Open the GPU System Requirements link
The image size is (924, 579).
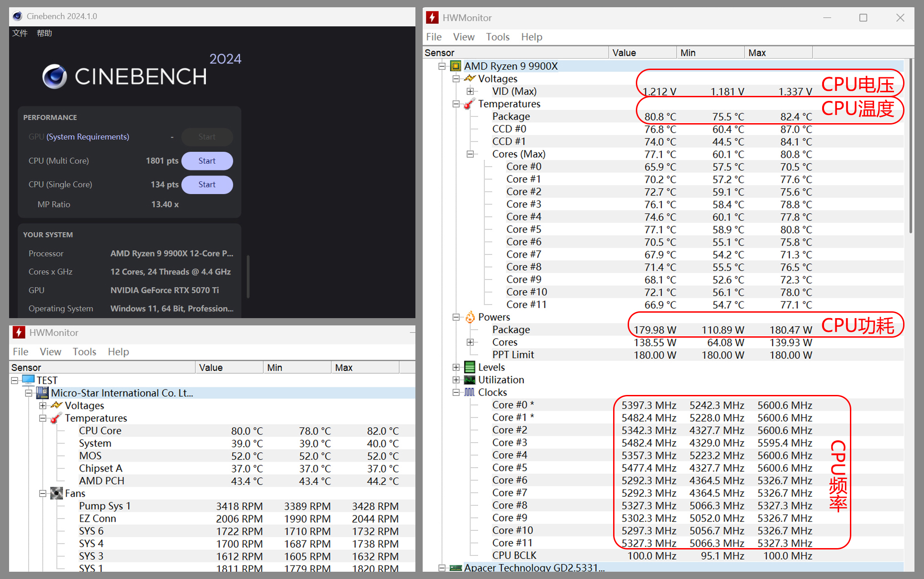[88, 137]
